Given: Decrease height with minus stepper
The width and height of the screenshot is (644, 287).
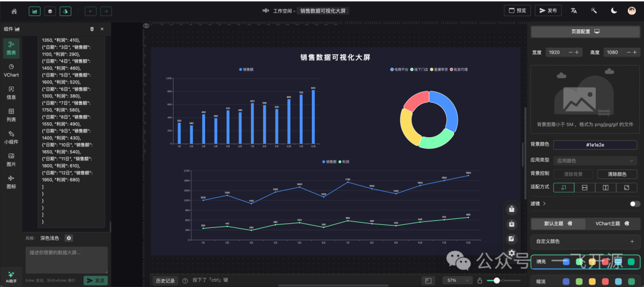Looking at the screenshot, I should pos(629,53).
